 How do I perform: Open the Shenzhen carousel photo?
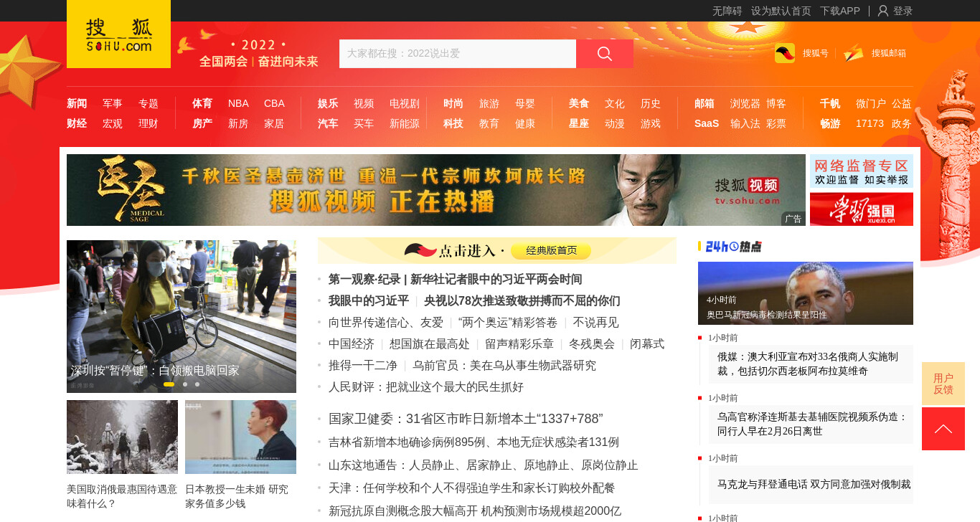182,316
